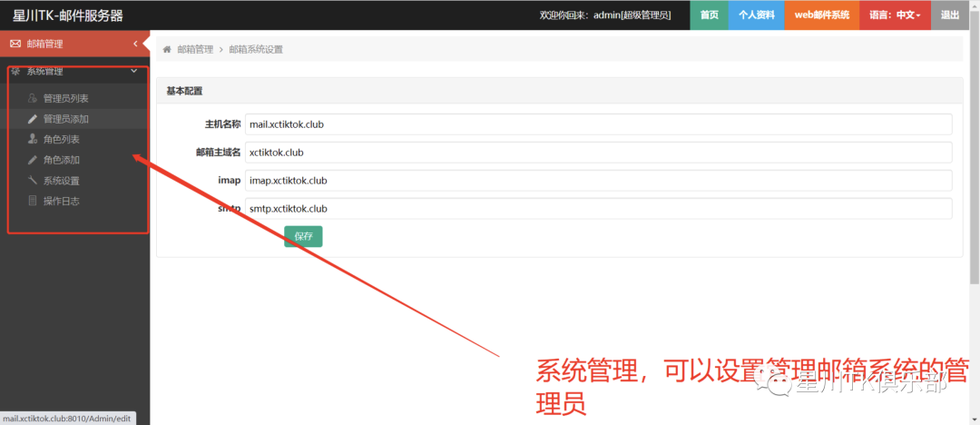Collapse the 系统管理 menu arrow

click(x=133, y=72)
